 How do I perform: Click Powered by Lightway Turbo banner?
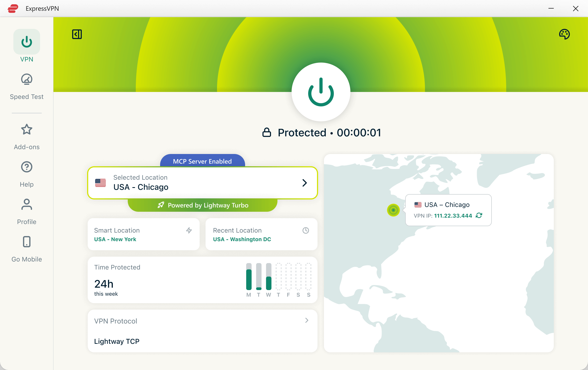(202, 205)
